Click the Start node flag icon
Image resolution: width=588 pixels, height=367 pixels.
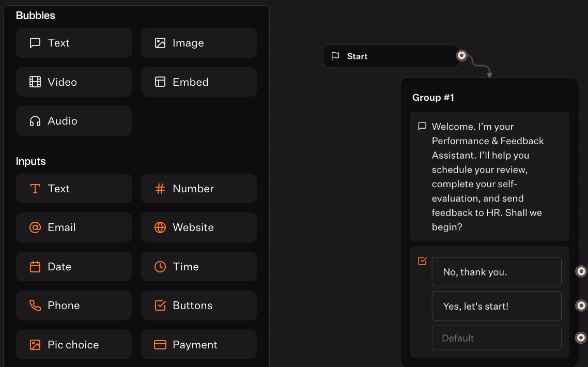coord(335,56)
